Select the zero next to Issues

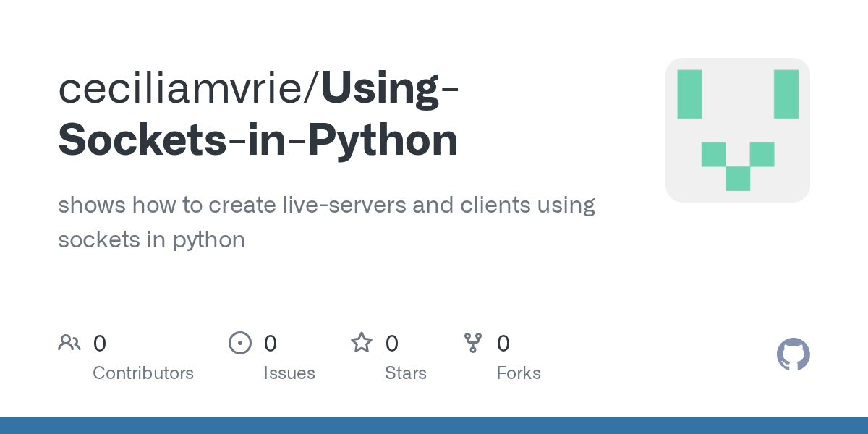pos(270,343)
